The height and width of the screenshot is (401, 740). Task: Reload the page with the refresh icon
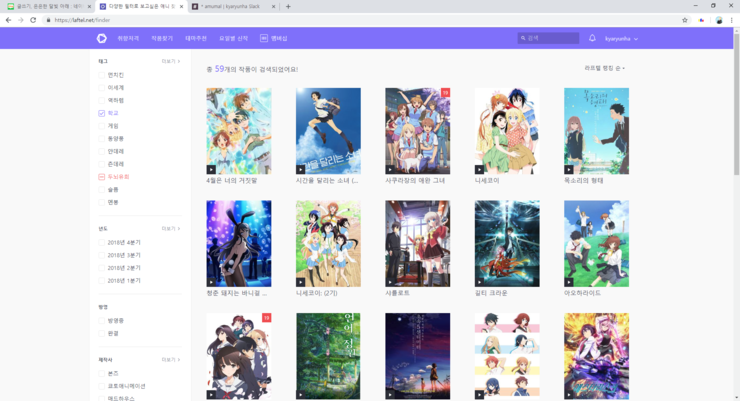[x=33, y=20]
